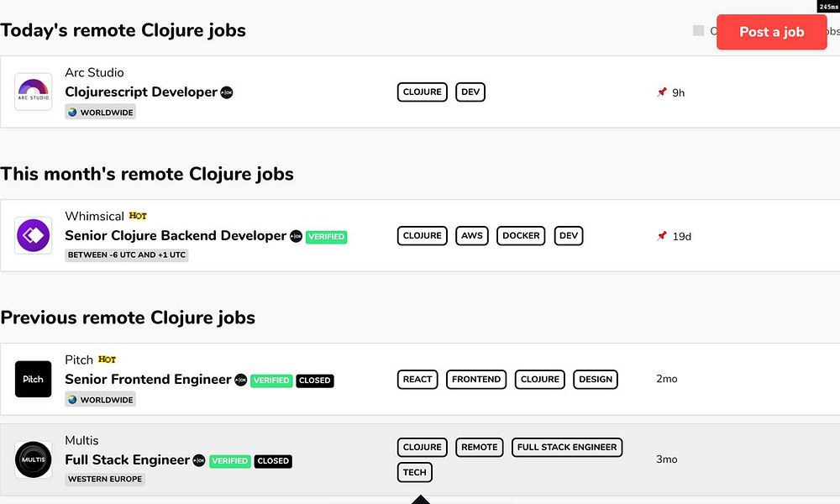Click the WORLDWIDE location tag under Clojurescript Developer
Image resolution: width=840 pixels, height=504 pixels.
tap(100, 113)
